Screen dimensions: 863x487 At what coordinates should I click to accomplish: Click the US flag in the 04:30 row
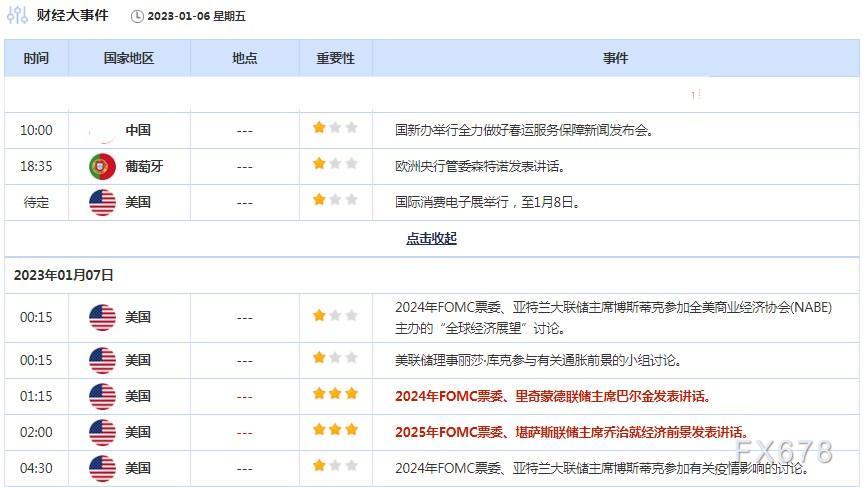[x=102, y=468]
